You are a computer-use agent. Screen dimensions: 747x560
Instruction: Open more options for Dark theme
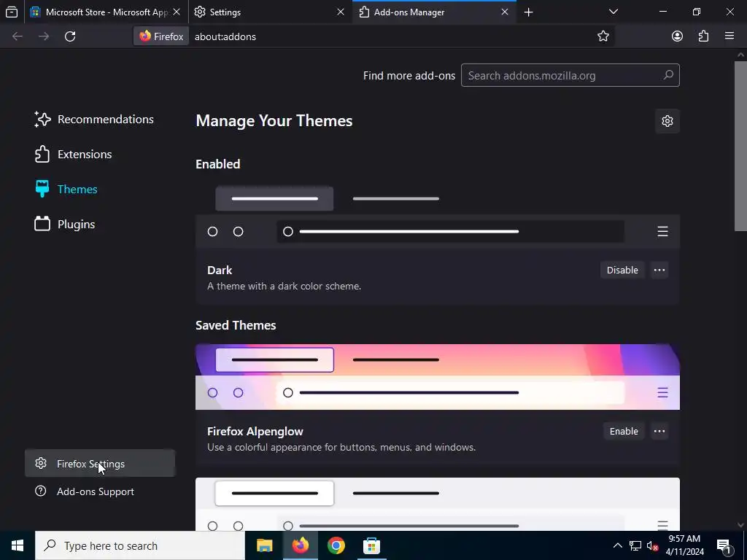pyautogui.click(x=659, y=270)
